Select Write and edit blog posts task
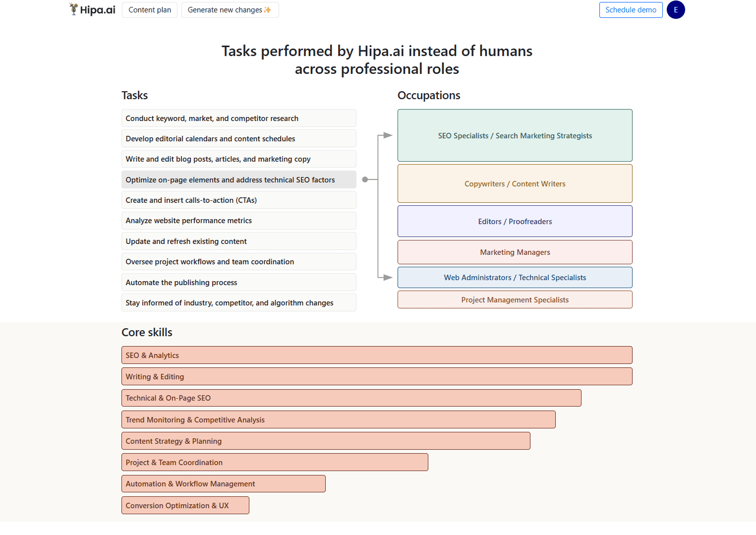This screenshot has width=756, height=535. pos(238,159)
